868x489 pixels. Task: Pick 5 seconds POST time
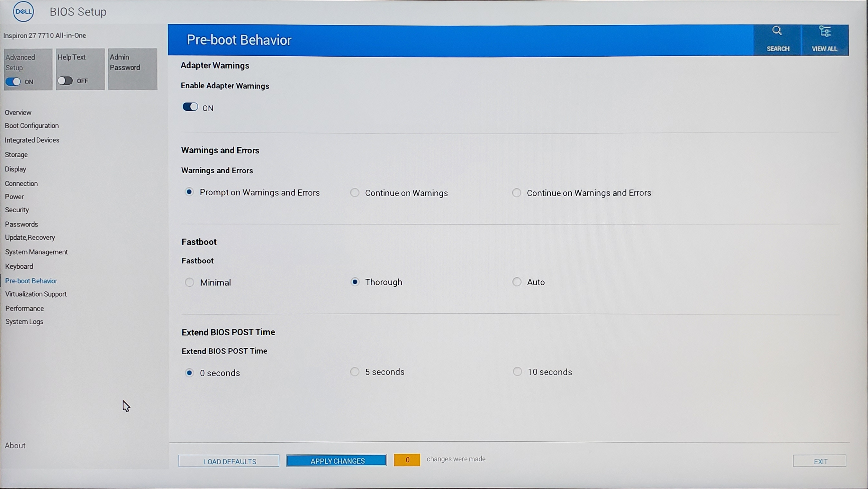[x=355, y=372]
